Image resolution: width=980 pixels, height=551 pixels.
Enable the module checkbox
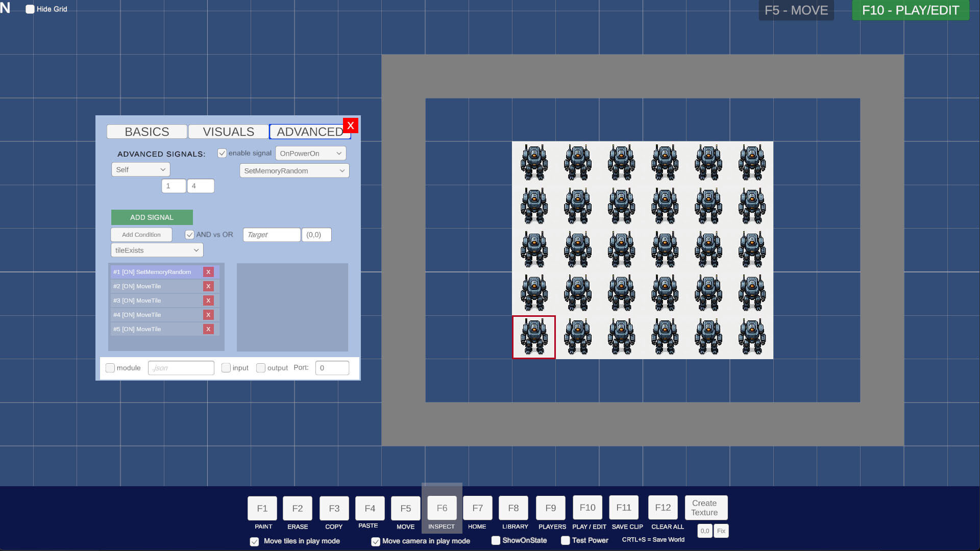tap(110, 368)
